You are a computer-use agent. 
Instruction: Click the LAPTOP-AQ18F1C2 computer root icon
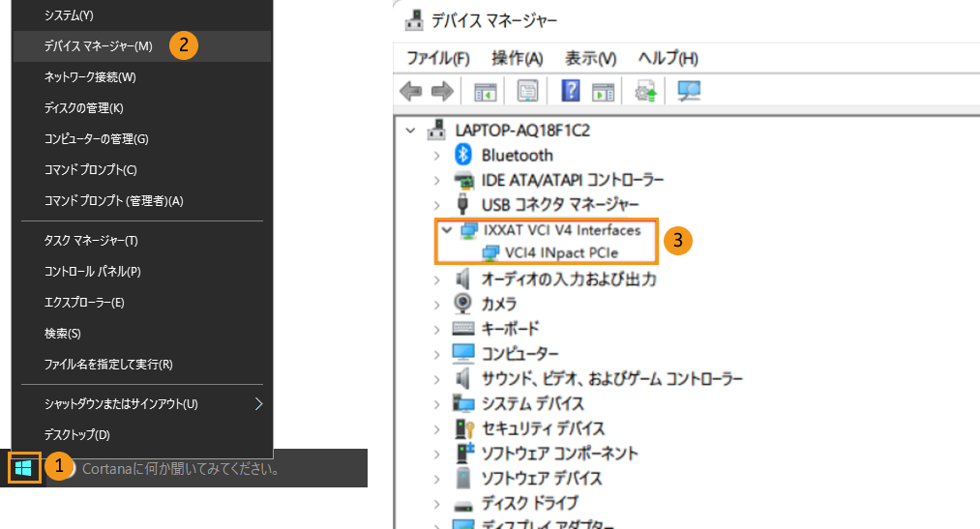pos(436,130)
